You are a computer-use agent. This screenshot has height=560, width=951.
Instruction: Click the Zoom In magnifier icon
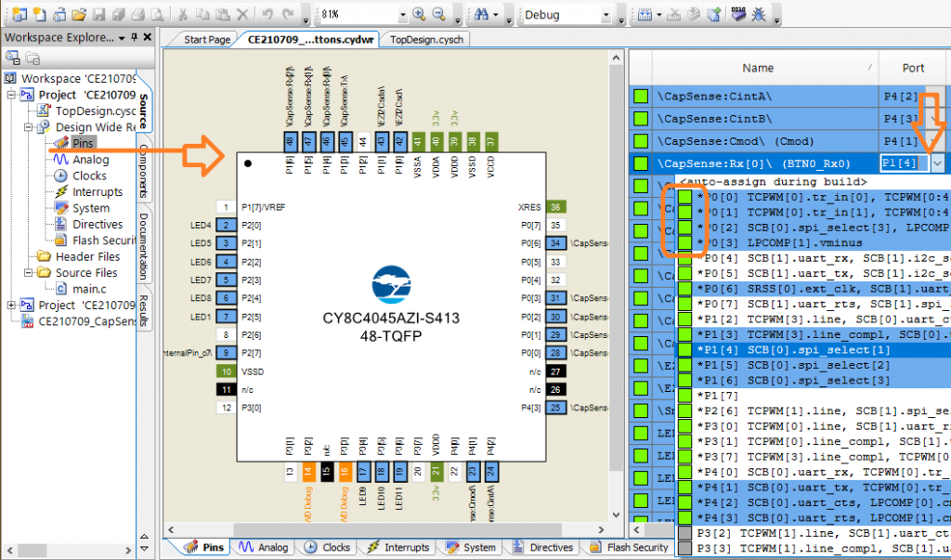420,15
